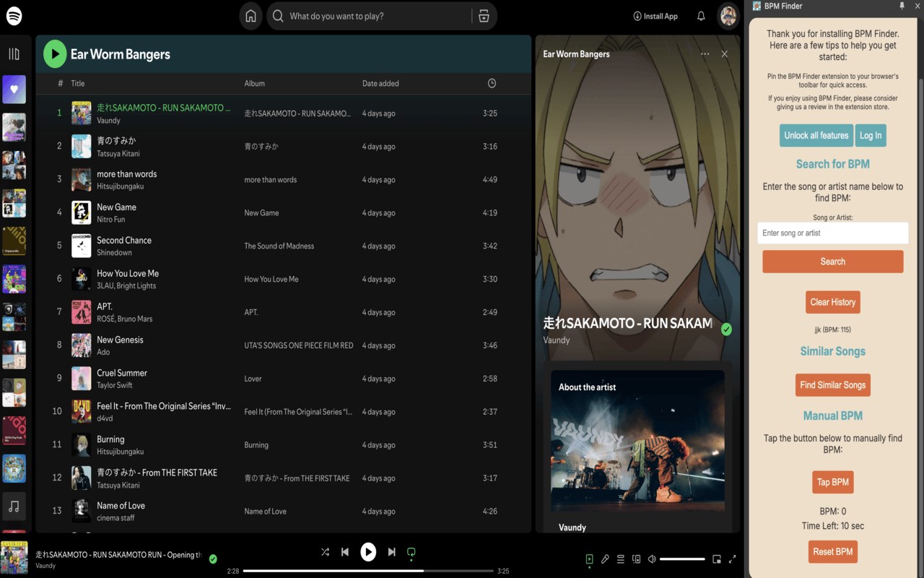Focus the 'Enter song or artist' input field
Viewport: 924px width, 578px height.
point(833,233)
